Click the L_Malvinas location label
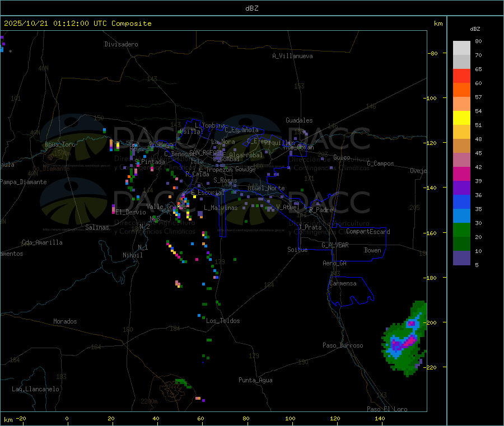The image size is (504, 426). (221, 208)
